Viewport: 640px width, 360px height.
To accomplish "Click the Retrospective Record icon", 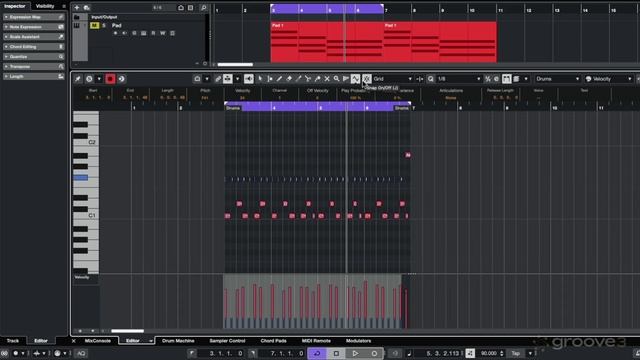I will tap(122, 79).
